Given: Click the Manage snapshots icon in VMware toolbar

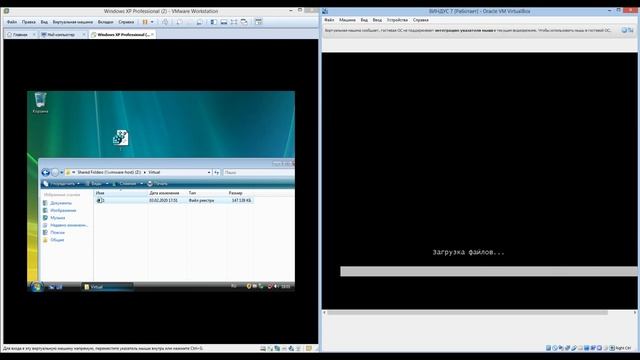Looking at the screenshot, I should 199,22.
